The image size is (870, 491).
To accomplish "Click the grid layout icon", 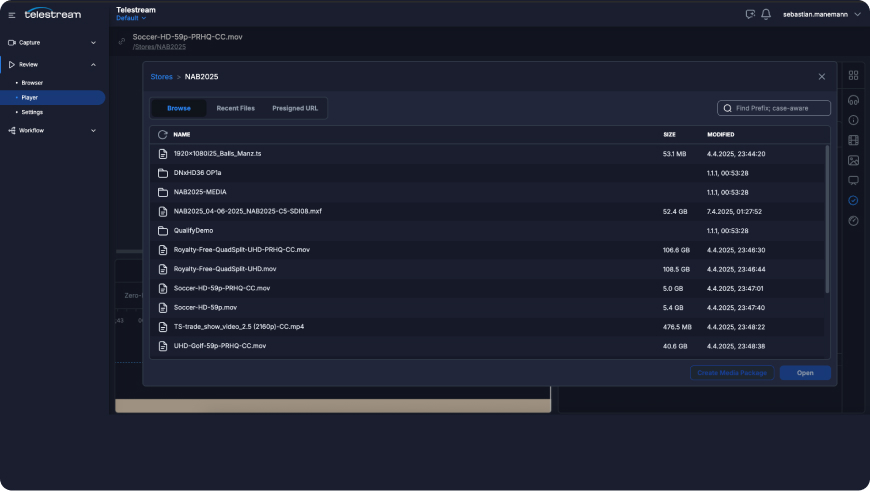I will tap(853, 76).
